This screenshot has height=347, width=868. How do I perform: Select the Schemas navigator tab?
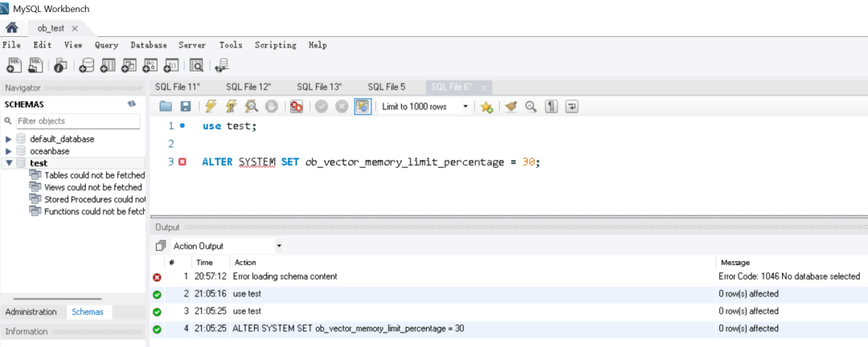pos(88,312)
